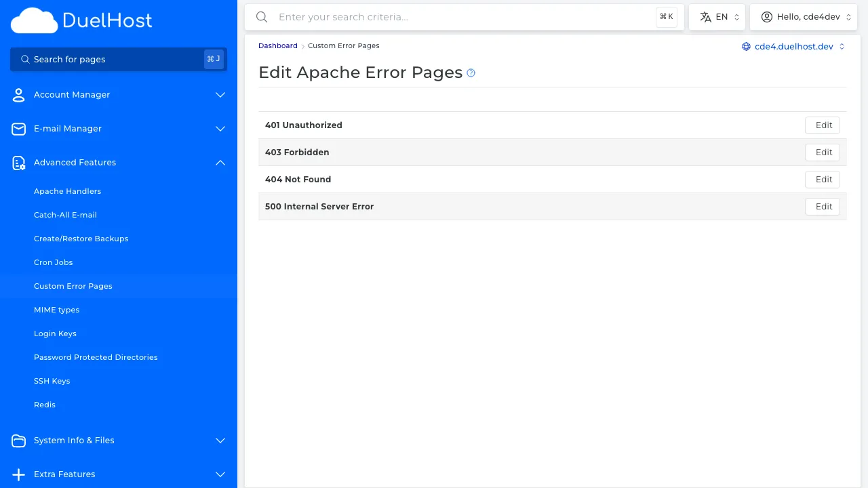Click the language translation icon near EN
Image resolution: width=868 pixels, height=488 pixels.
tap(705, 16)
